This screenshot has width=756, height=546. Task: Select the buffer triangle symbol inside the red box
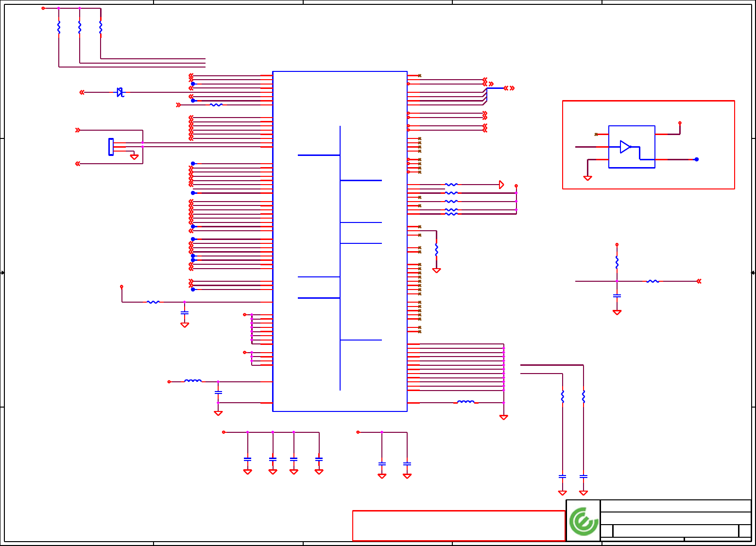[625, 147]
